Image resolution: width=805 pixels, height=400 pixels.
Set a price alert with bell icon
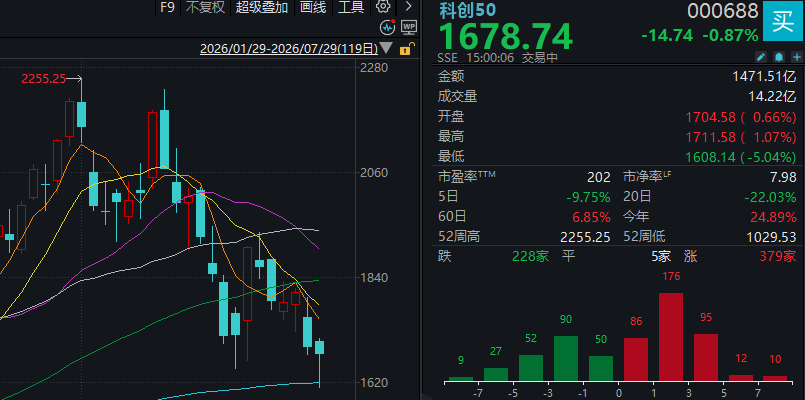click(779, 57)
